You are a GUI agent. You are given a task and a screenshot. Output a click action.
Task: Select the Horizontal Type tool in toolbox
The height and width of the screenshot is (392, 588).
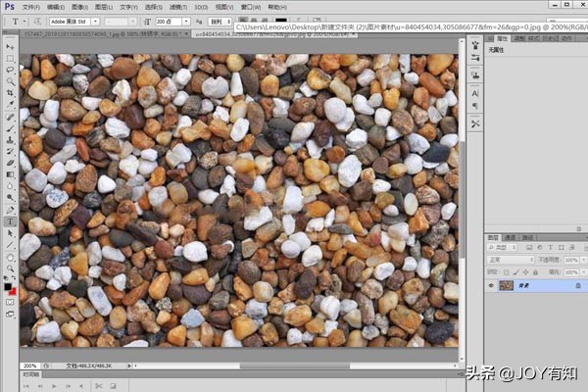(10, 221)
